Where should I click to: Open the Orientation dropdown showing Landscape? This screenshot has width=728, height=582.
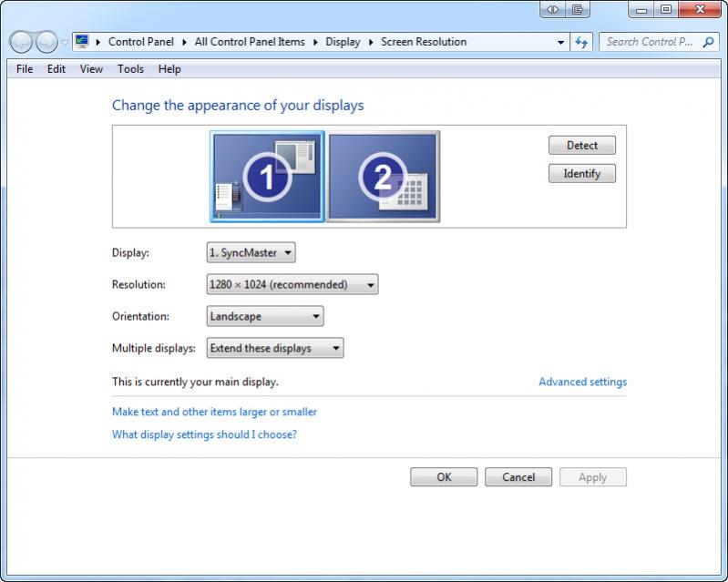pos(264,316)
